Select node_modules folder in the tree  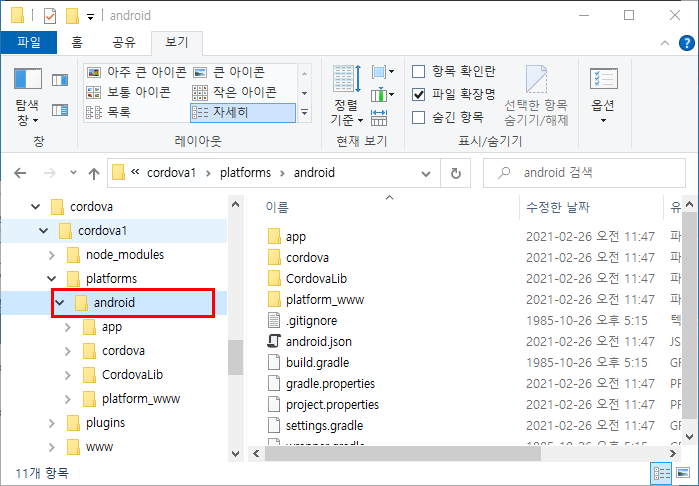125,255
